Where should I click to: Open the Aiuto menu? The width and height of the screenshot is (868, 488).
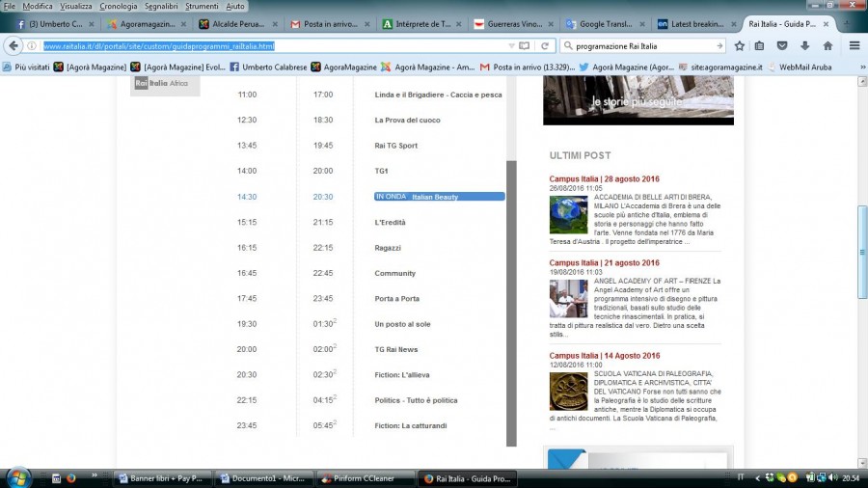[234, 6]
